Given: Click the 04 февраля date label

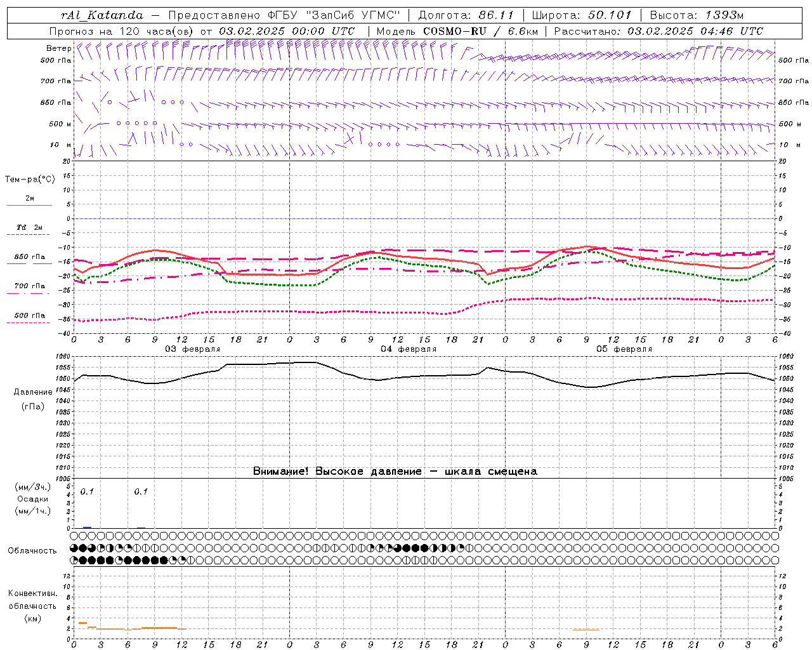Looking at the screenshot, I should click(409, 349).
